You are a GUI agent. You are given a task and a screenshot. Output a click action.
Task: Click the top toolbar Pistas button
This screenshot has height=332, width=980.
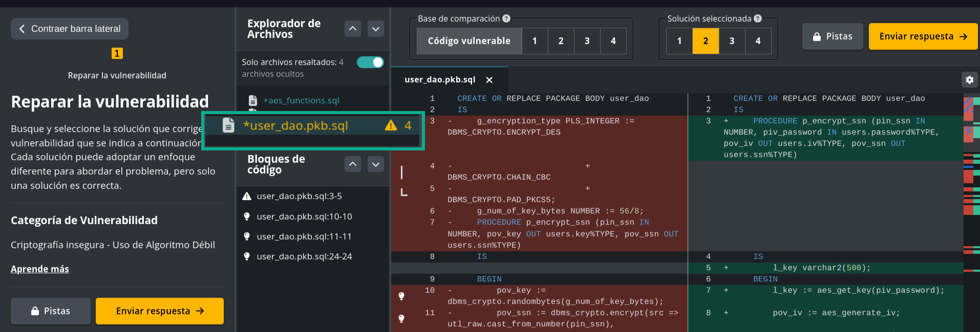[833, 36]
